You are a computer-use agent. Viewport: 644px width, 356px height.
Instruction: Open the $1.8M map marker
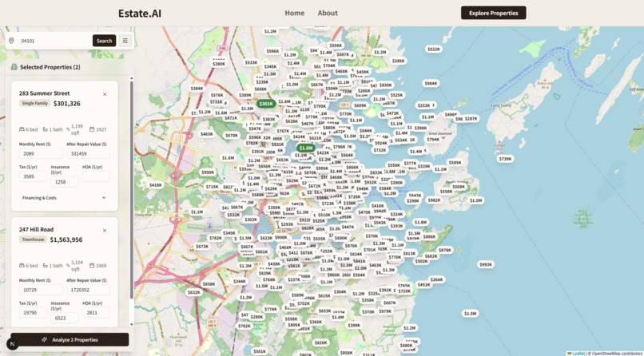(420, 222)
